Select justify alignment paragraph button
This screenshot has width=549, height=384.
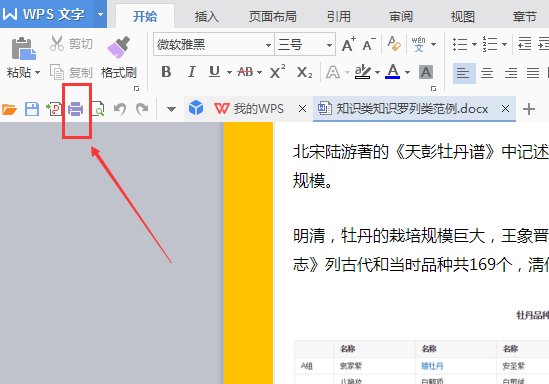coord(533,73)
